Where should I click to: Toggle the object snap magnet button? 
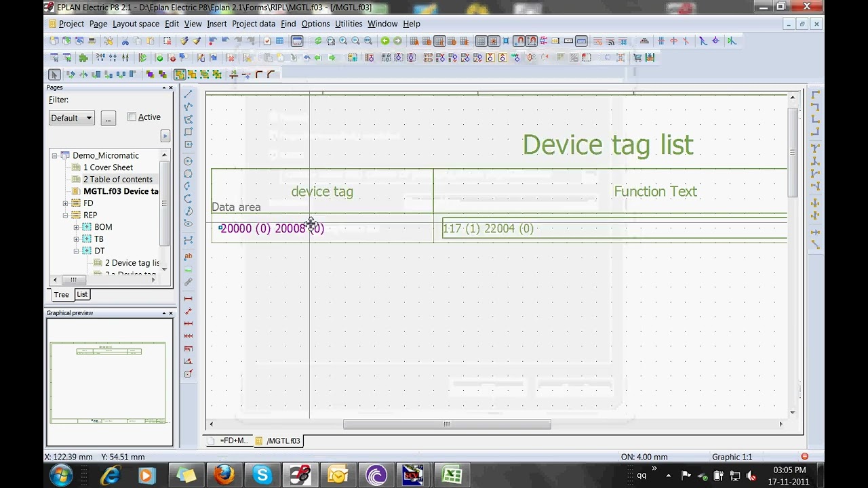click(x=519, y=41)
